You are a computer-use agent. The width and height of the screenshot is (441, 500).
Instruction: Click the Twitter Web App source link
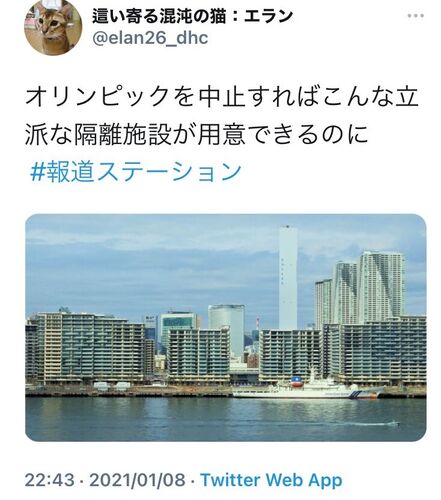point(271,480)
